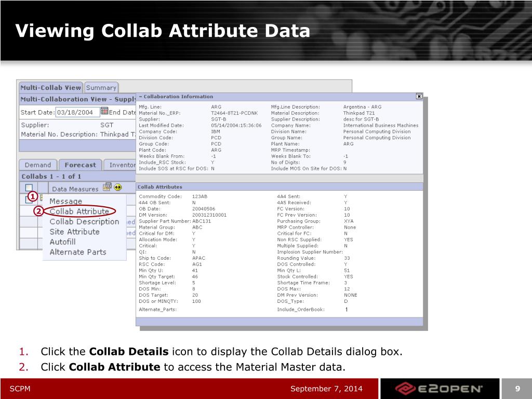532x399 pixels.
Task: Select Material No. value T2464-8T21-PCDNK
Action: tap(234, 113)
